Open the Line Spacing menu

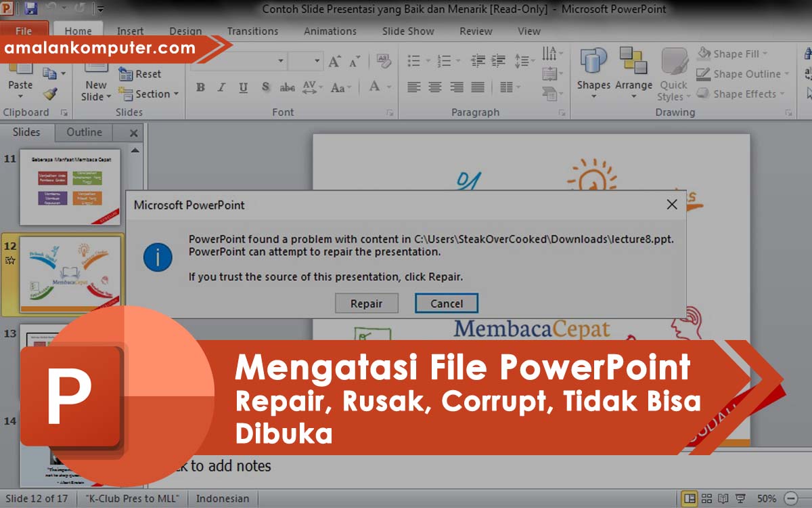point(524,61)
